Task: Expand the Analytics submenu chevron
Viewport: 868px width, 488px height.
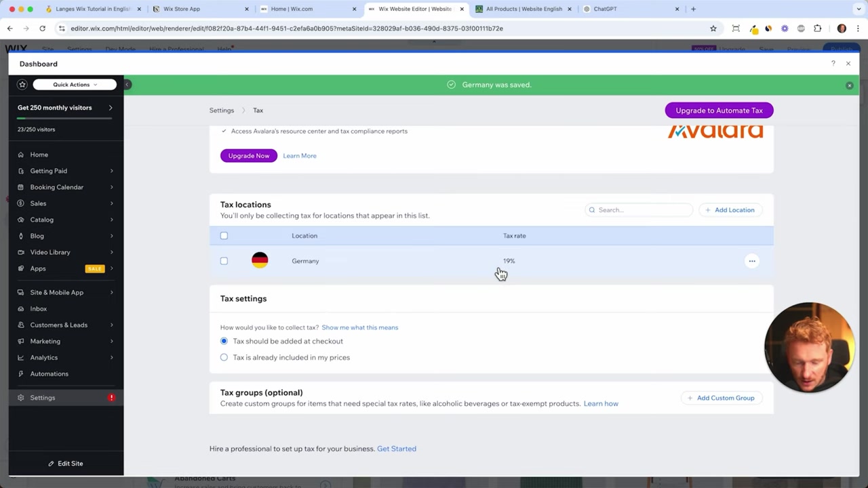Action: point(111,357)
